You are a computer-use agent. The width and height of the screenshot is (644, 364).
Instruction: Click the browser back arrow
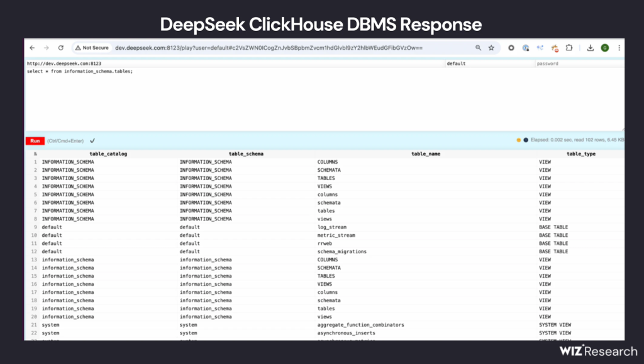32,48
